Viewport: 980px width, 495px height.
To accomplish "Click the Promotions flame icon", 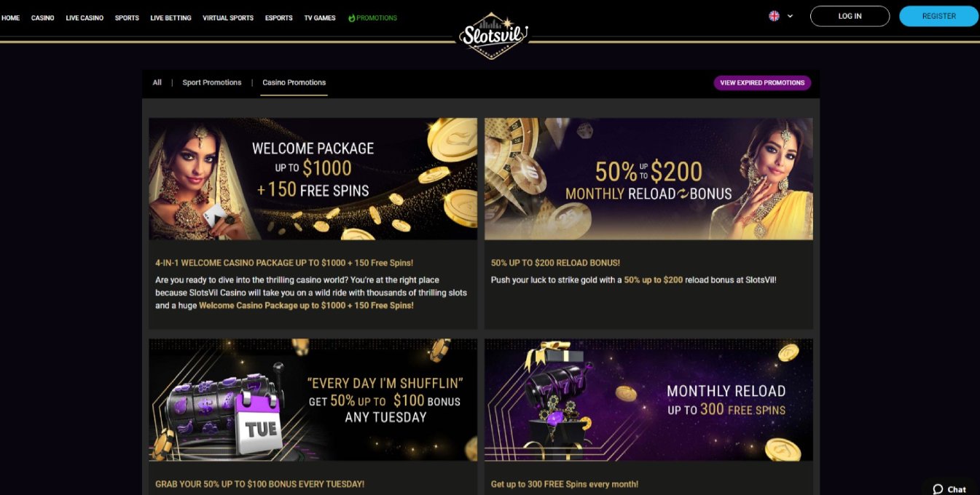I will [351, 17].
